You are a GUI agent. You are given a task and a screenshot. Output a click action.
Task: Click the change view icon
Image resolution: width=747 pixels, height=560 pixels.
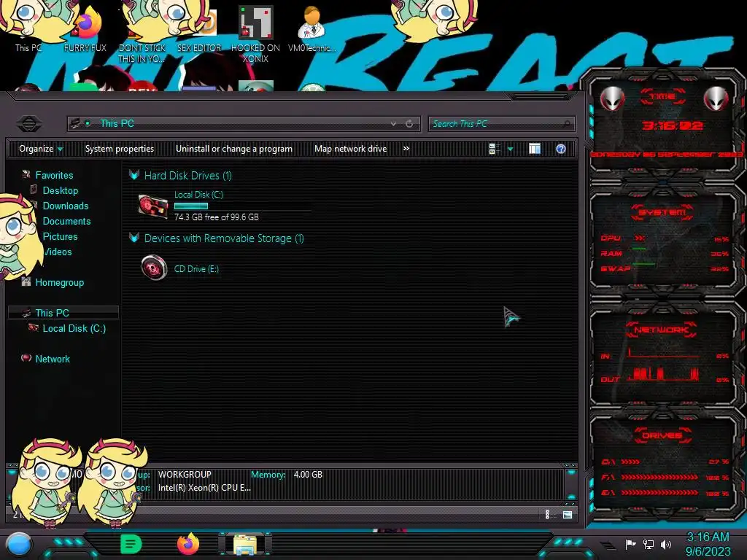(x=494, y=149)
